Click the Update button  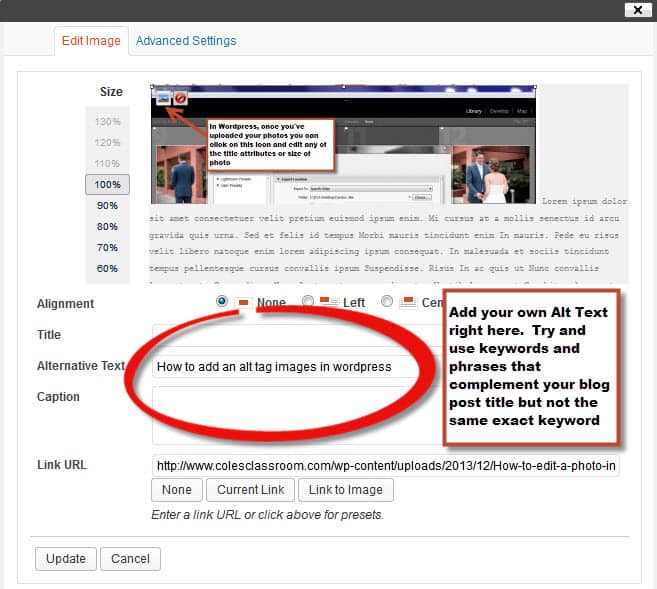tap(66, 559)
